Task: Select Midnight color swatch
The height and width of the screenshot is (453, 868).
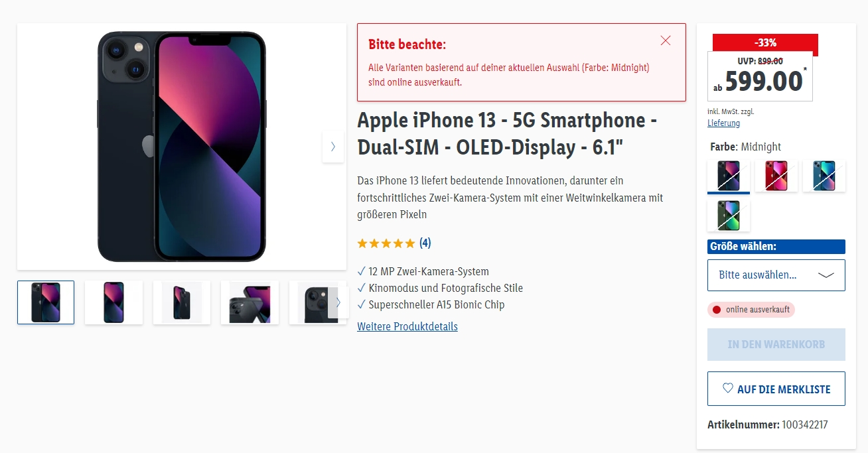Action: point(729,176)
